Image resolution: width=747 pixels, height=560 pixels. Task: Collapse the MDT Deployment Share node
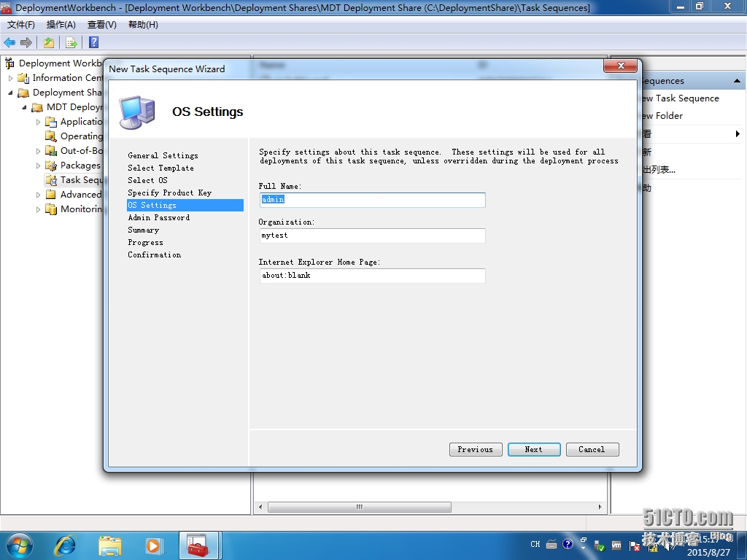pos(24,107)
